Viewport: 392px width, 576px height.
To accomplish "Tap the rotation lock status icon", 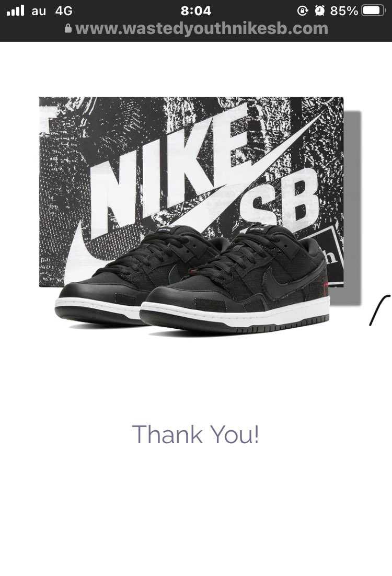I will click(x=302, y=11).
